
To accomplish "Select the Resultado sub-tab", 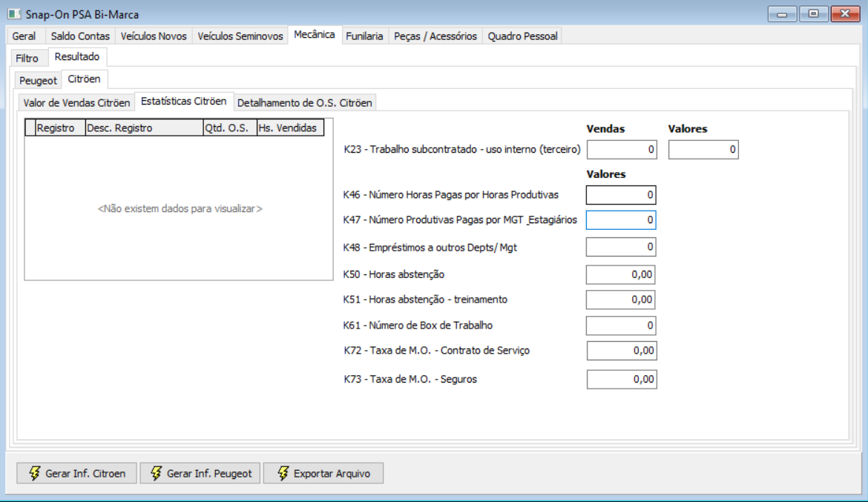I will coord(77,57).
